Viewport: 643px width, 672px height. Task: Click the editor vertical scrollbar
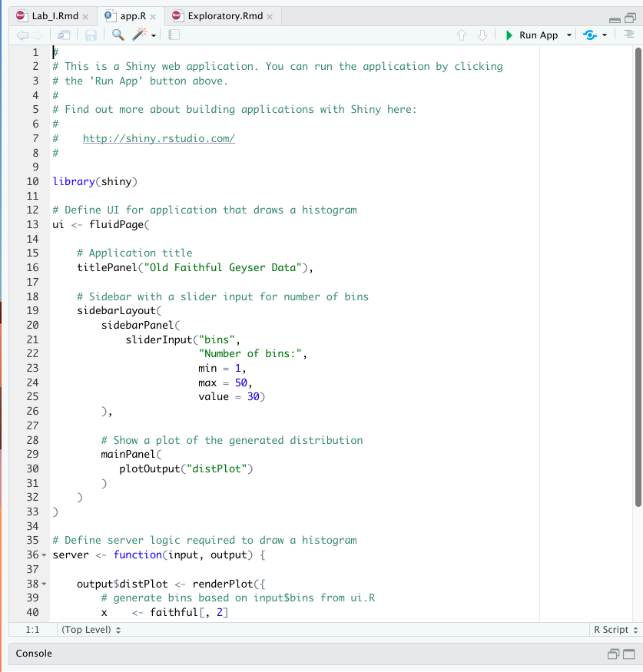tap(638, 277)
